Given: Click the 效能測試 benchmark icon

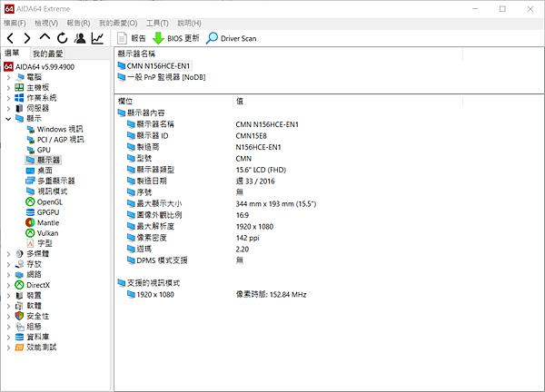Looking at the screenshot, I should pyautogui.click(x=19, y=348).
